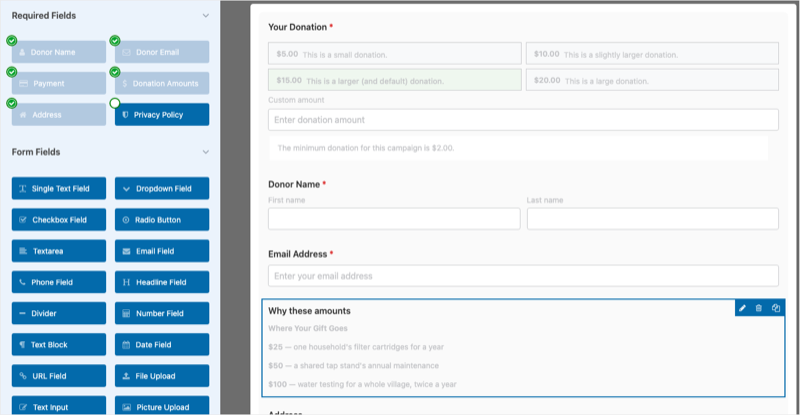This screenshot has height=415, width=800.
Task: Insert a Headline Field
Action: click(x=162, y=282)
